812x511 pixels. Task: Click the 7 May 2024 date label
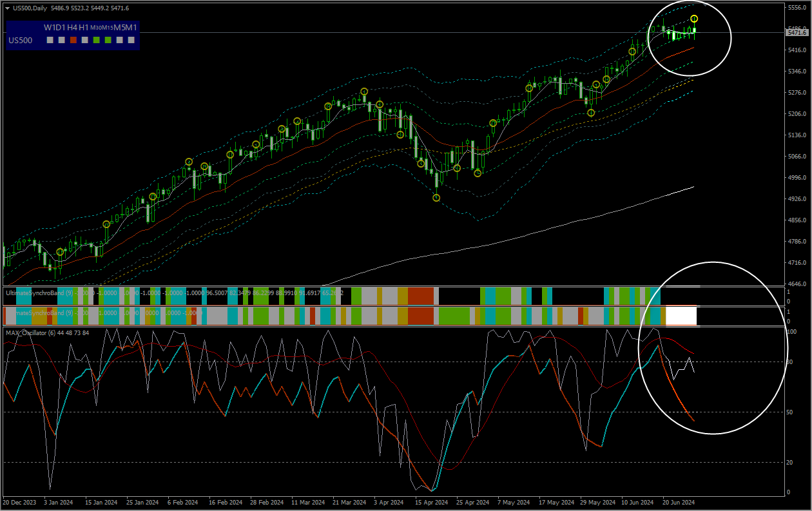pyautogui.click(x=514, y=502)
